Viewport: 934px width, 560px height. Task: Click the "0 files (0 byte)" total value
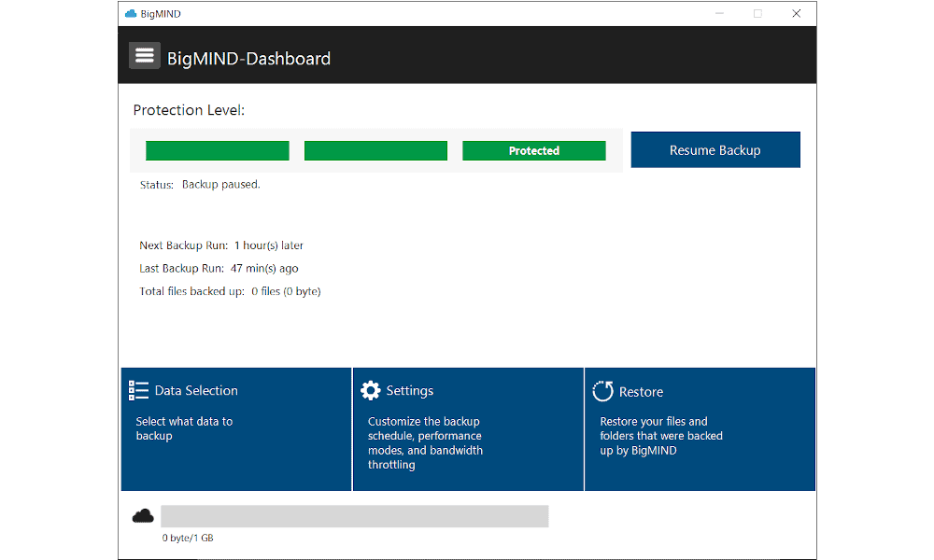(286, 291)
